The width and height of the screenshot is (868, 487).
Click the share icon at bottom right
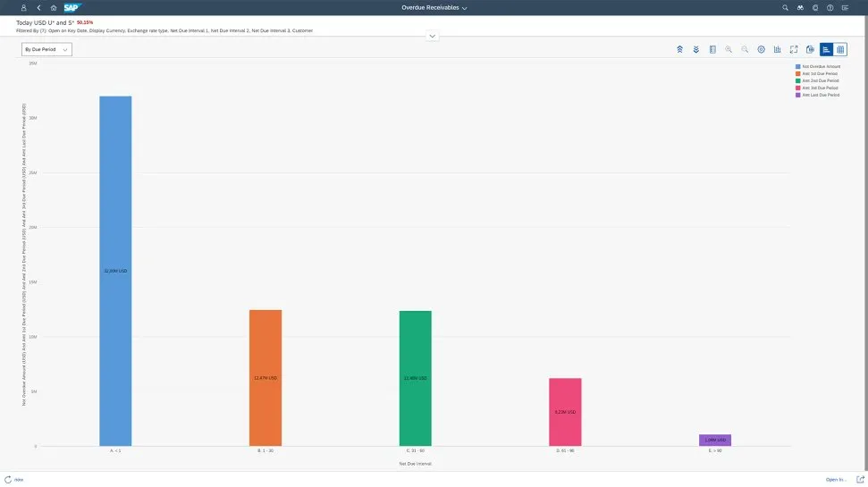[860, 480]
